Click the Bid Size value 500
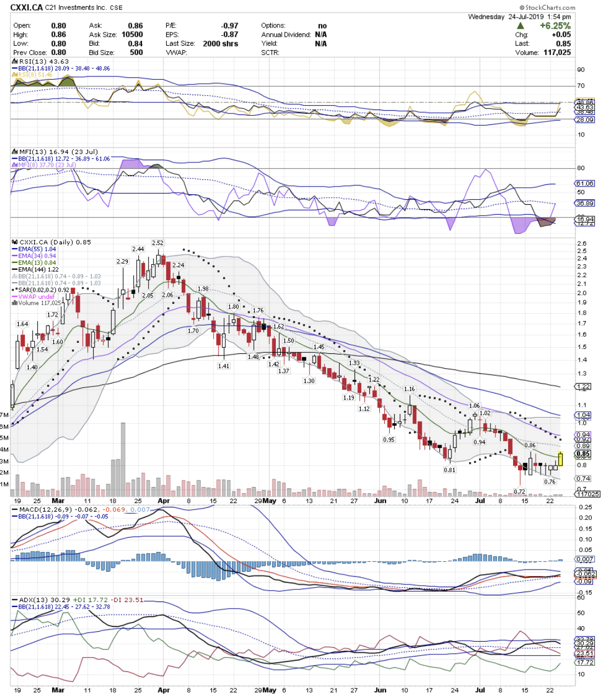The width and height of the screenshot is (610, 700). [136, 53]
